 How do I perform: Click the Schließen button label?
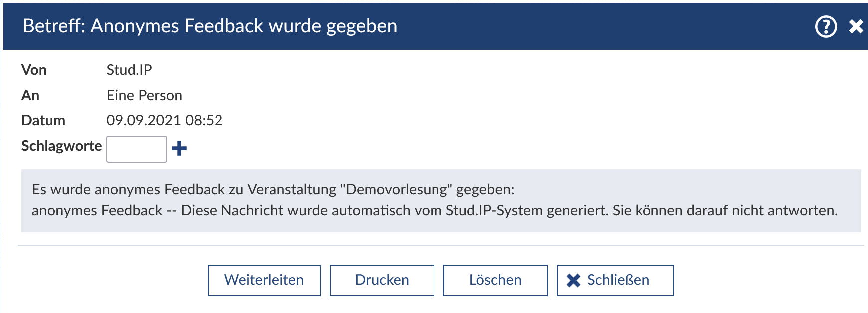click(x=618, y=280)
